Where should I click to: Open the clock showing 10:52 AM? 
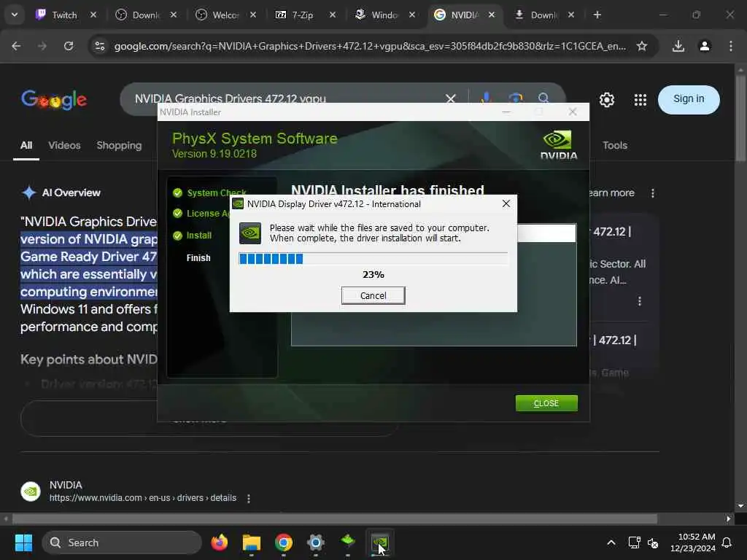coord(693,542)
